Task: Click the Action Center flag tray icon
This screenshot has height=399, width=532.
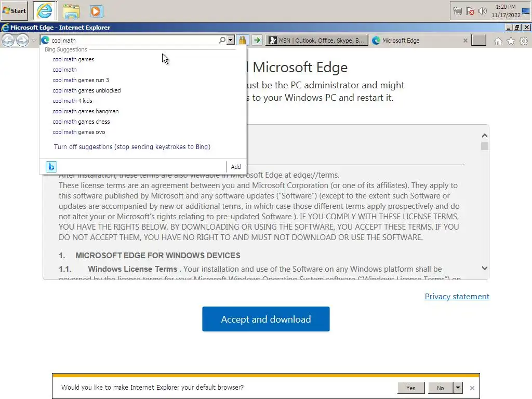Action: coord(470,11)
